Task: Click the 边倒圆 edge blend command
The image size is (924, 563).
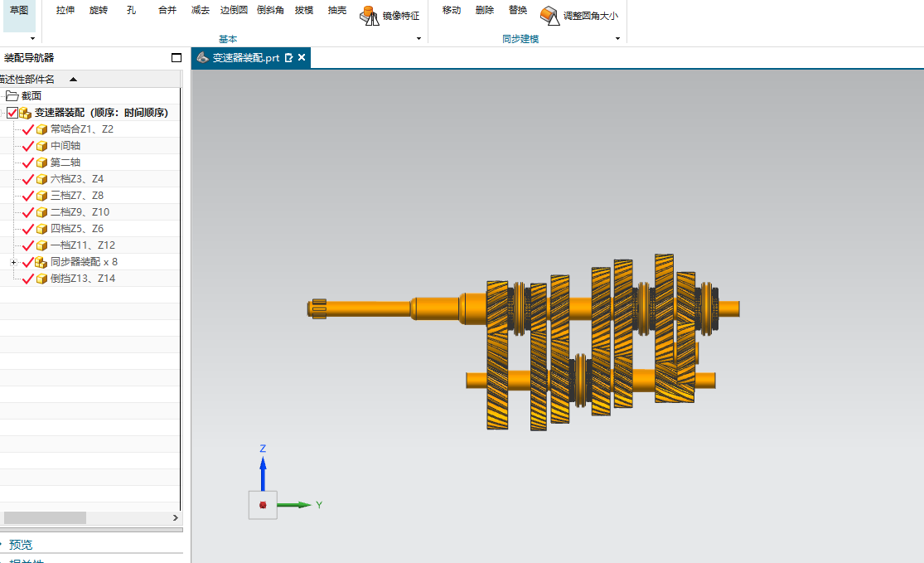Action: click(234, 10)
